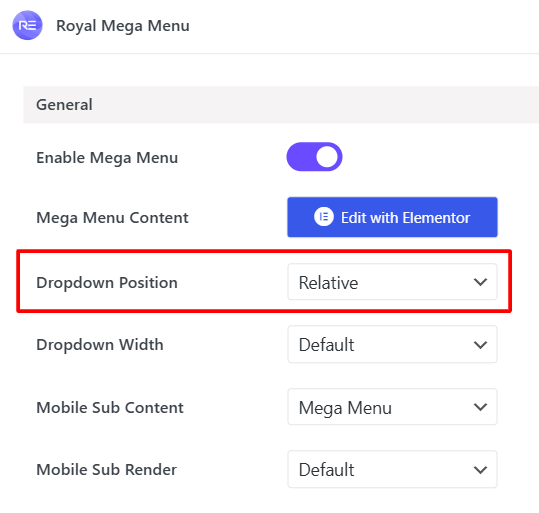
Task: Open the Dropdown Width select box
Action: [392, 344]
